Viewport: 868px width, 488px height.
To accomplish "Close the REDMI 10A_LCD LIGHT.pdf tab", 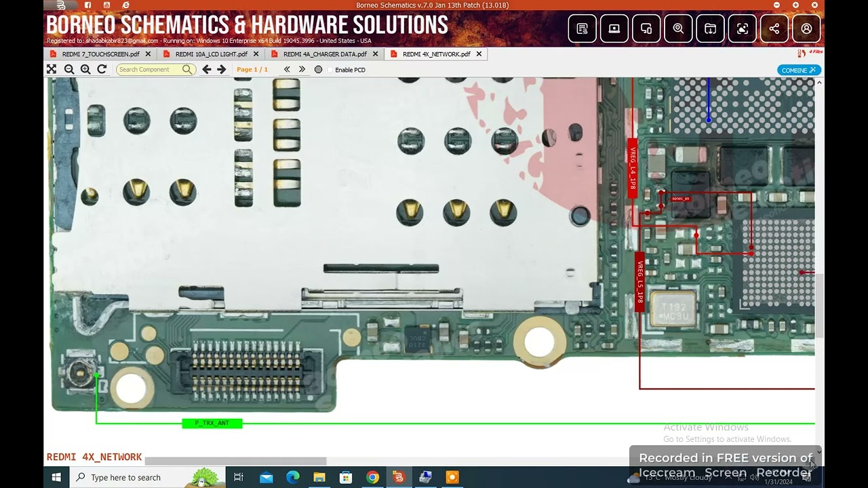I will (256, 54).
